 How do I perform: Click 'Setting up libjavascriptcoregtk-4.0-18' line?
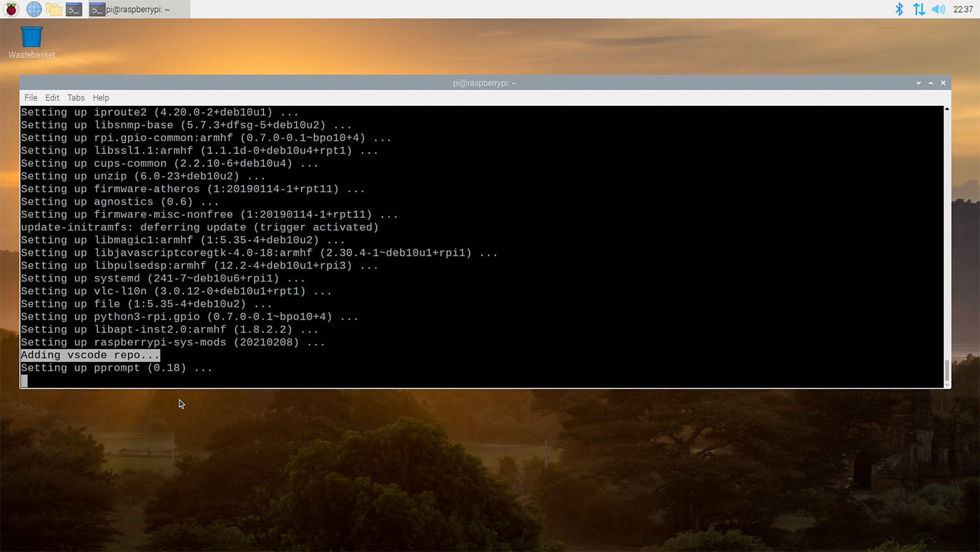(x=259, y=253)
